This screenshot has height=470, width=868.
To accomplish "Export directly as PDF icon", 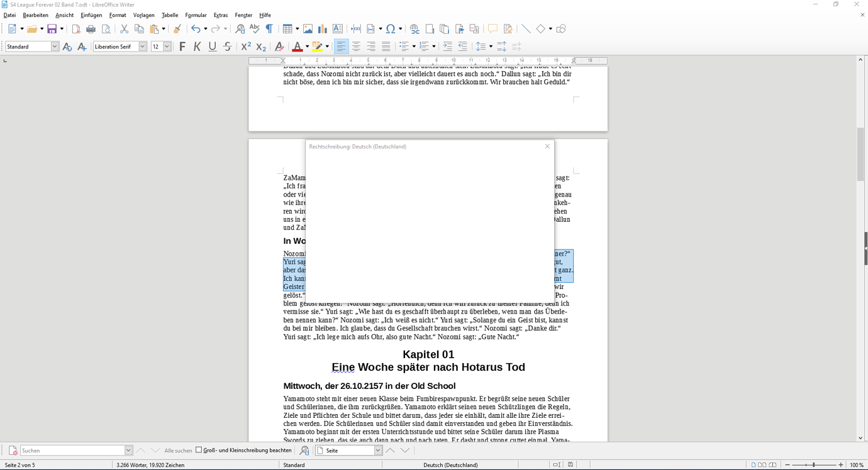I will (x=76, y=29).
